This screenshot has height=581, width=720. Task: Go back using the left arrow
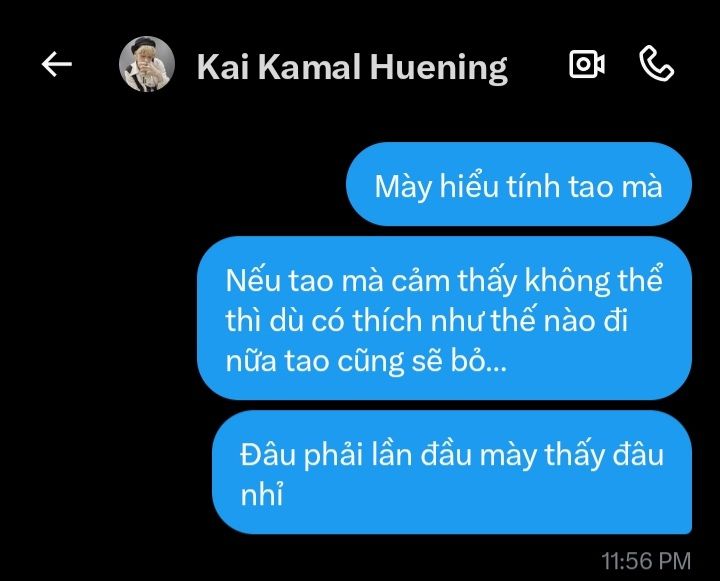[x=56, y=64]
